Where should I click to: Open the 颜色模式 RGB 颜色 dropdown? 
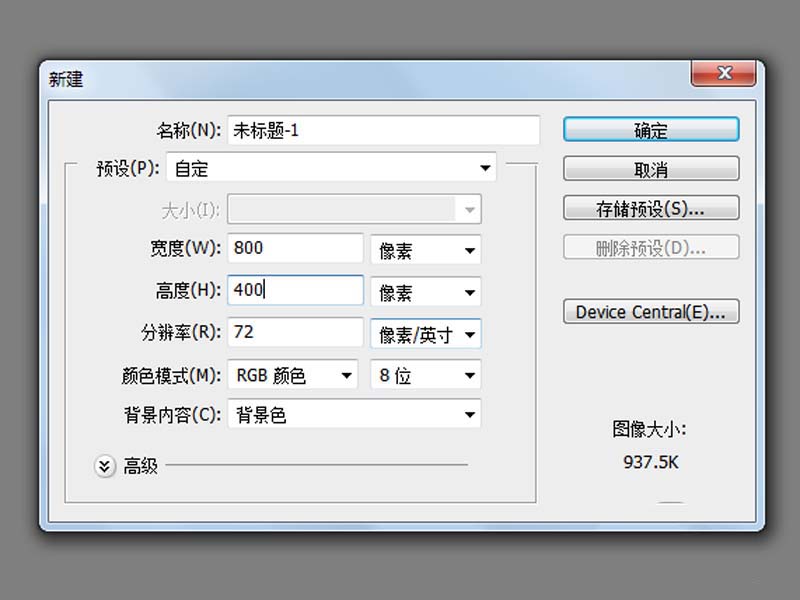[x=292, y=374]
